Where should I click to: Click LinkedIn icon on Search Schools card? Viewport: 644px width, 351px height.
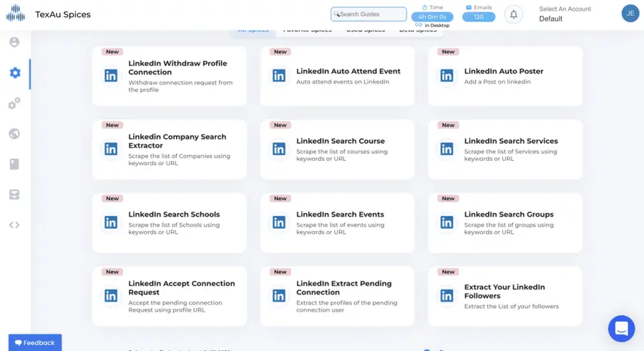[111, 222]
